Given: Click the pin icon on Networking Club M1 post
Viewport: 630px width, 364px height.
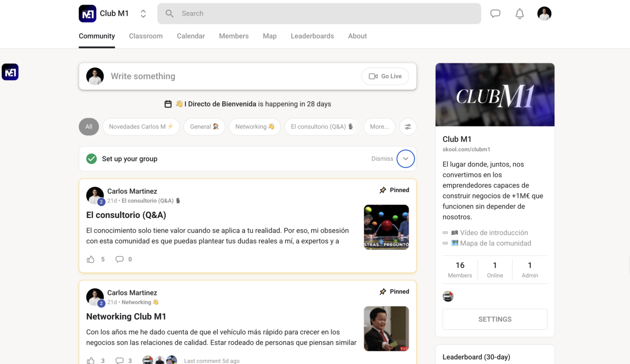Looking at the screenshot, I should (x=383, y=291).
